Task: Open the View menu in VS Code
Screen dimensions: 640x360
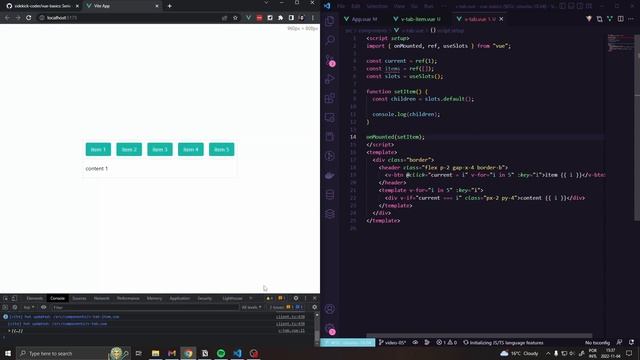Action: click(x=399, y=6)
